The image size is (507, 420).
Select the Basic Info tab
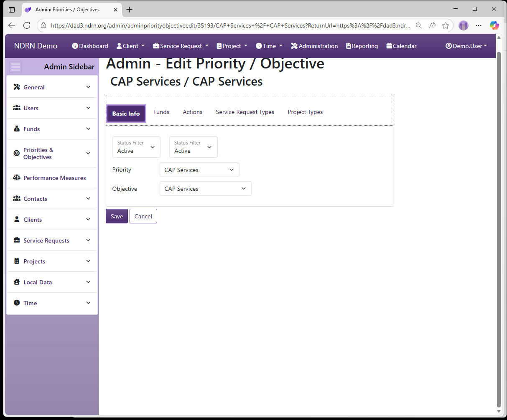tap(126, 114)
